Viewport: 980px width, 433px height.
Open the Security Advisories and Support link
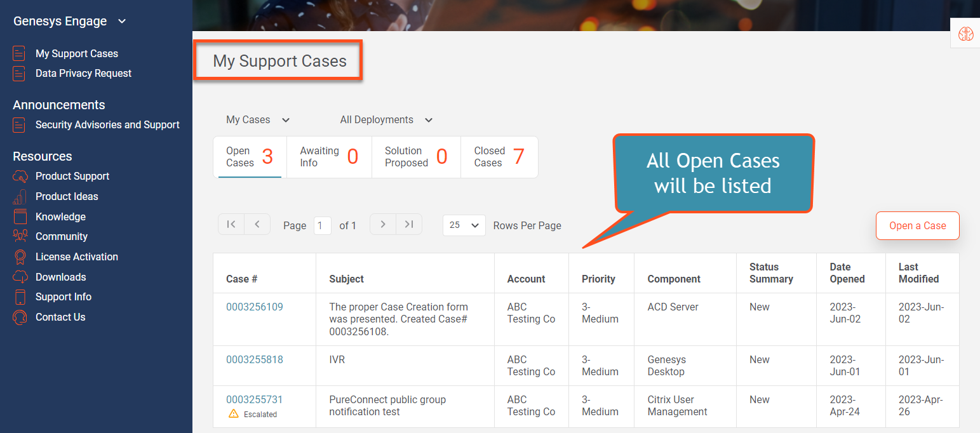coord(107,124)
